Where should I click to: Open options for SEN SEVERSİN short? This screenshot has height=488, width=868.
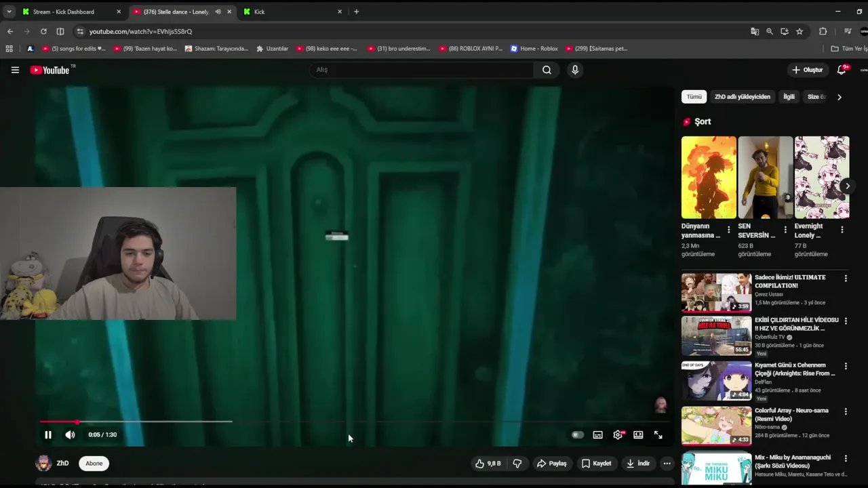(x=785, y=230)
